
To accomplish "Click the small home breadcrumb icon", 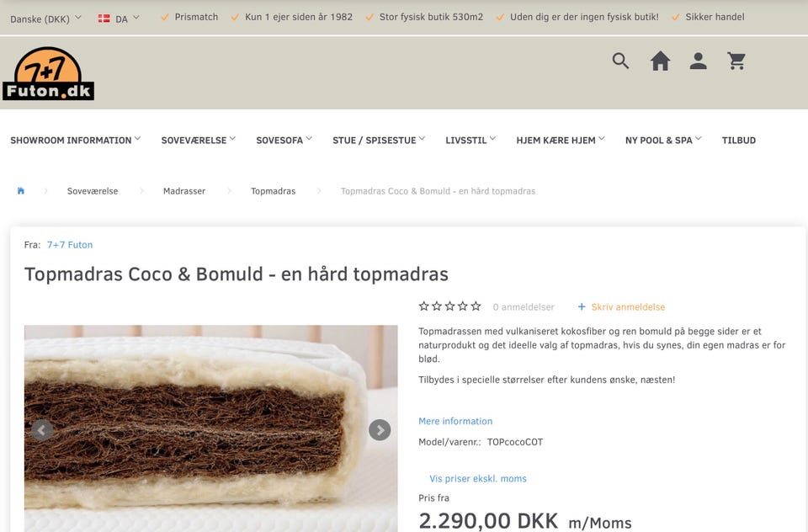I will tap(20, 191).
